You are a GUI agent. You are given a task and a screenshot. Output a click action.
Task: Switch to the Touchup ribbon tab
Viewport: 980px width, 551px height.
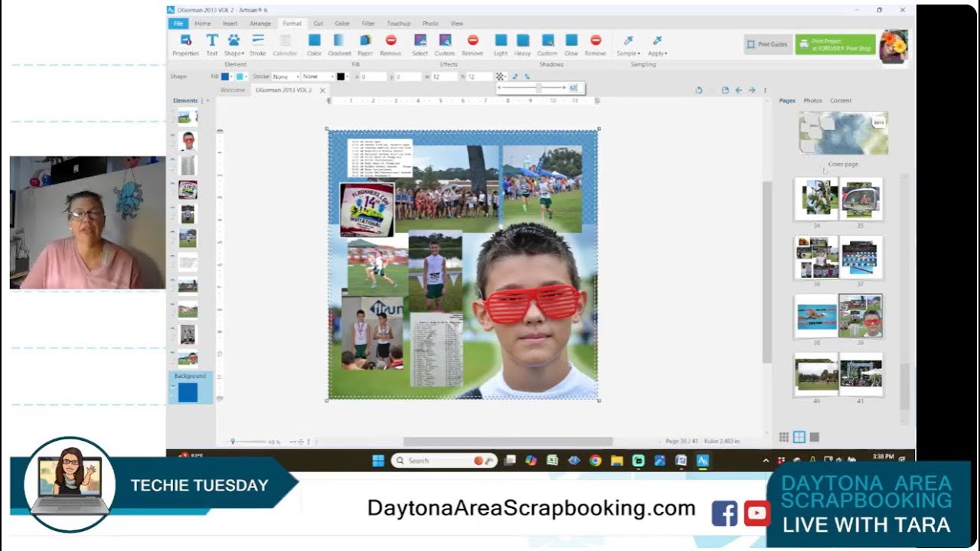[398, 24]
